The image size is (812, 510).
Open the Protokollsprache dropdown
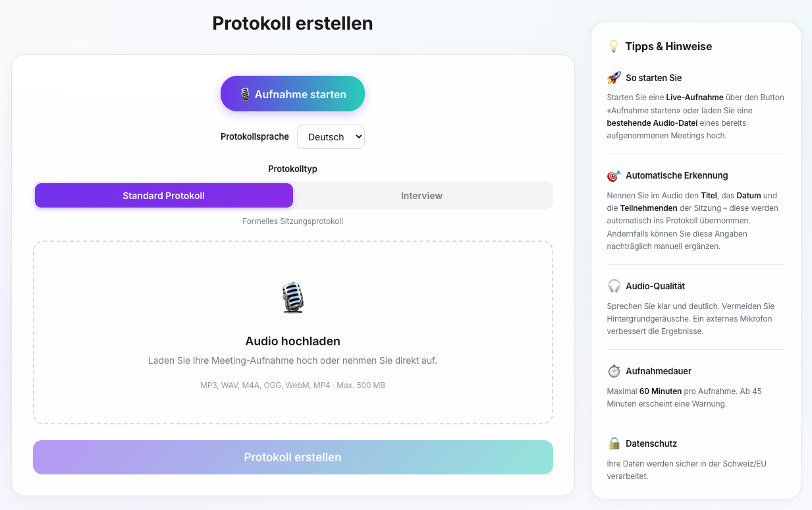click(331, 137)
